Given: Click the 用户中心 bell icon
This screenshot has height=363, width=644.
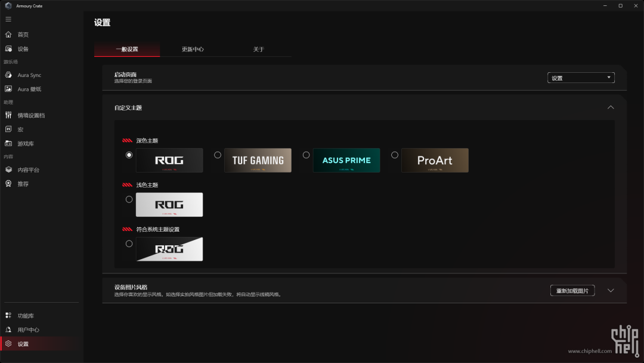Looking at the screenshot, I should coord(8,330).
